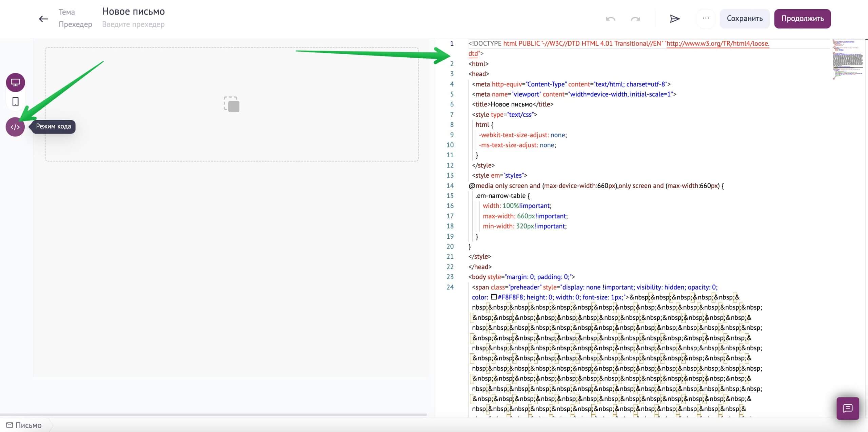Viewport: 868px width, 432px height.
Task: Send test email via paper plane icon
Action: coord(675,19)
